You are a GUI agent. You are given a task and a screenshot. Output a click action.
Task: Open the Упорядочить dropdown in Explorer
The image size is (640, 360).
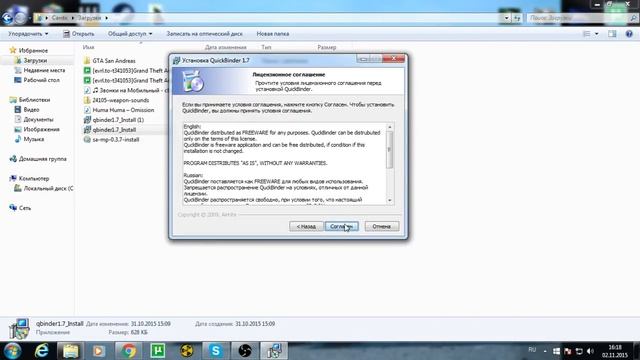click(x=28, y=34)
